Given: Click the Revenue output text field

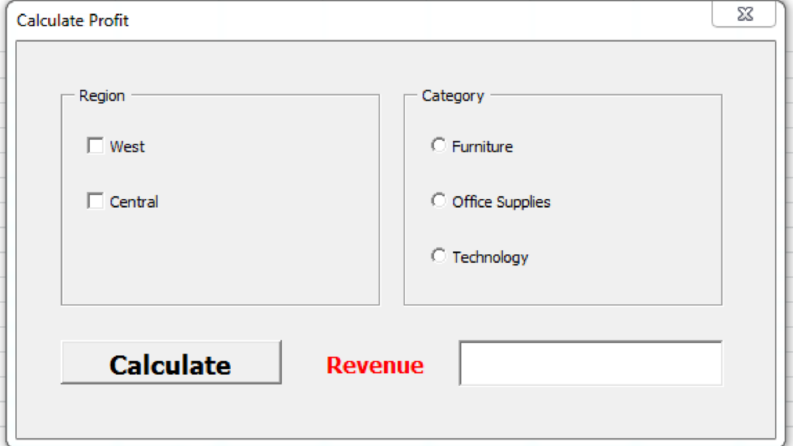Looking at the screenshot, I should (x=591, y=363).
